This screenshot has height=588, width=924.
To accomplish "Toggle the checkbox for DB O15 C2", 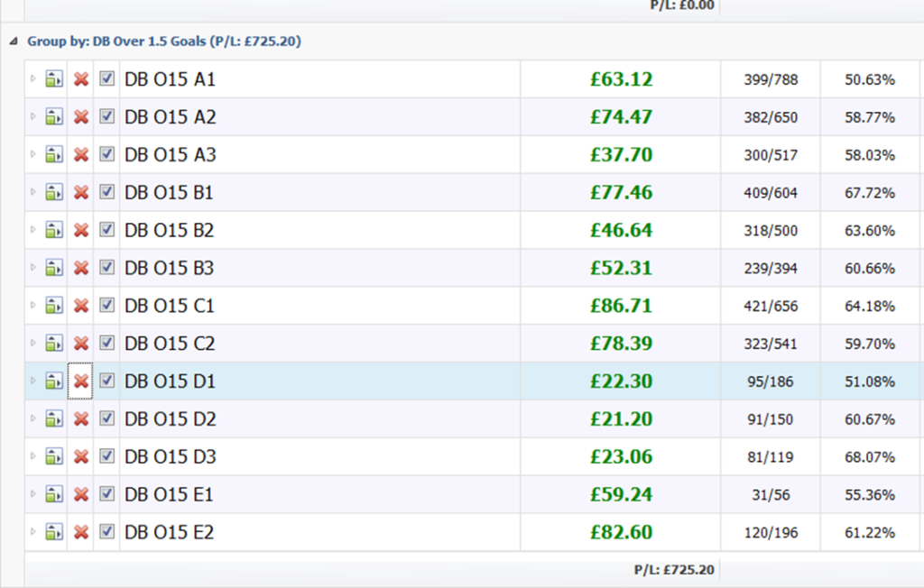I will click(107, 344).
